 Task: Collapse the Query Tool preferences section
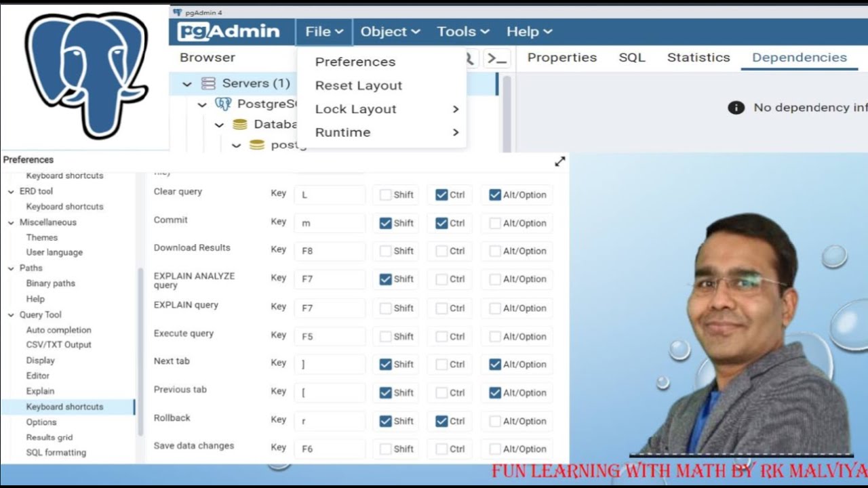tap(11, 314)
